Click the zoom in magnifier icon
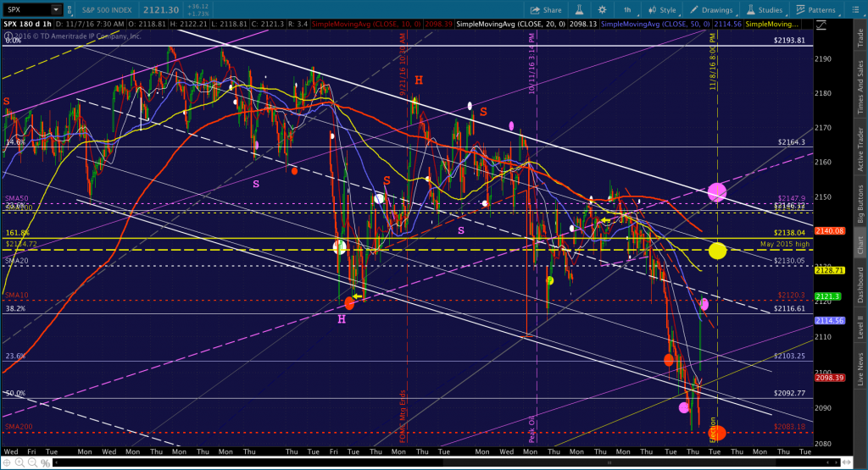The height and width of the screenshot is (470, 868). pos(20,463)
